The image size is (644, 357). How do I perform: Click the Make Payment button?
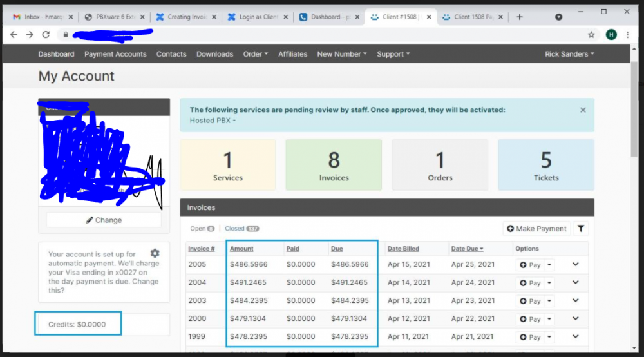click(x=536, y=229)
